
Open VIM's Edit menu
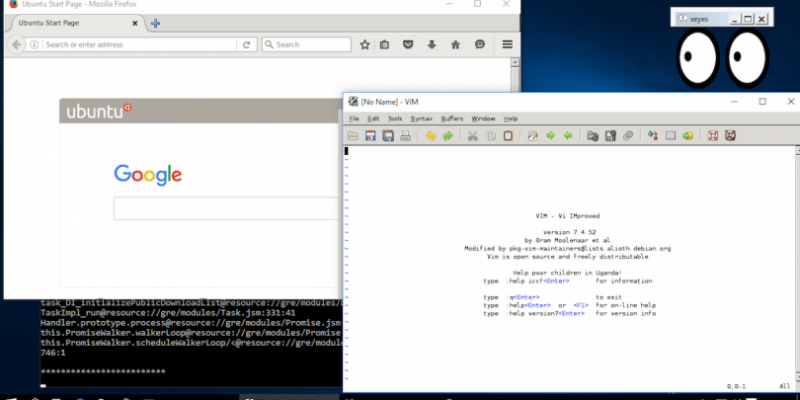pyautogui.click(x=373, y=119)
